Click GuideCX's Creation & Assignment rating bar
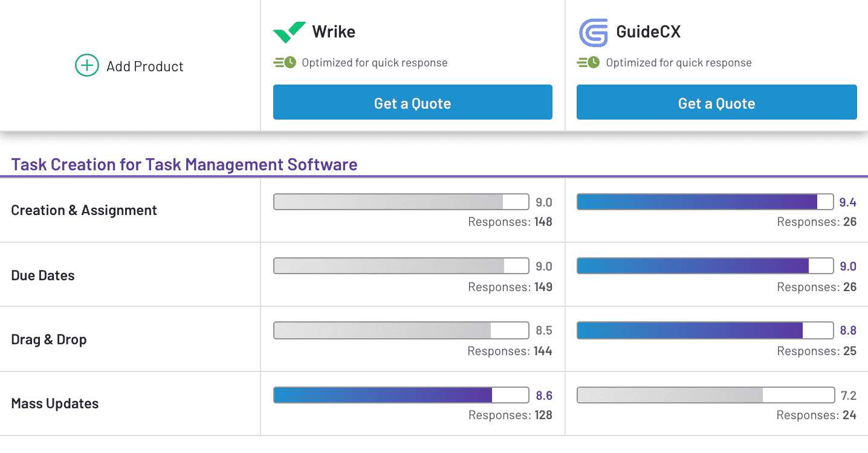Viewport: 868px width, 453px height. coord(705,202)
